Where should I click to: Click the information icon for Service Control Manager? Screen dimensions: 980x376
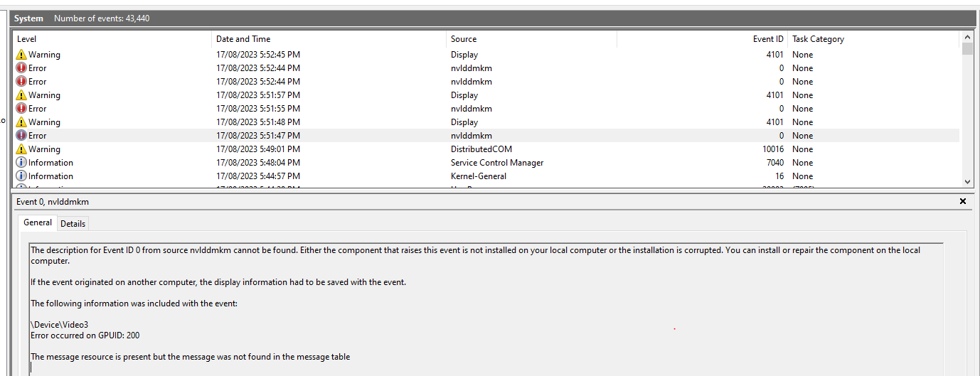point(21,163)
